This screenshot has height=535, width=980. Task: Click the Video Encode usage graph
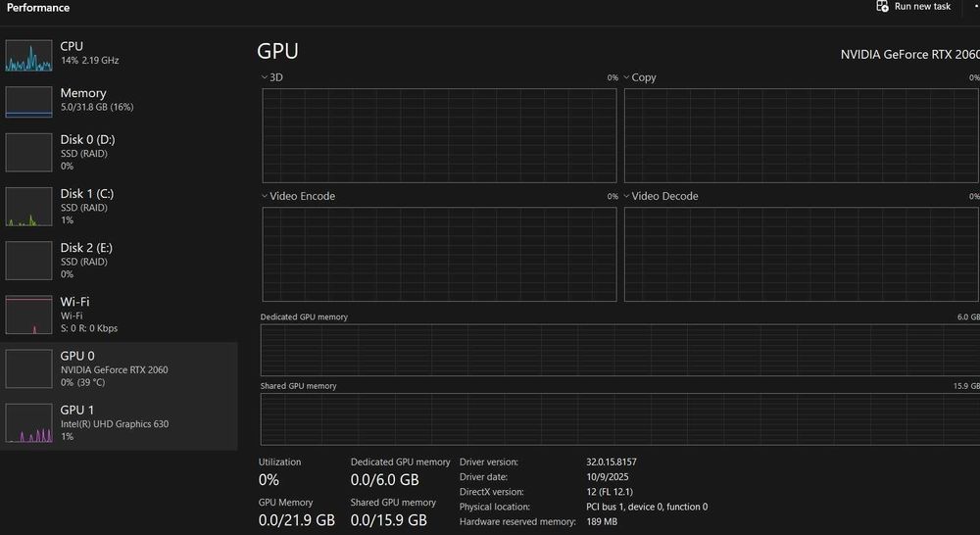click(x=439, y=255)
